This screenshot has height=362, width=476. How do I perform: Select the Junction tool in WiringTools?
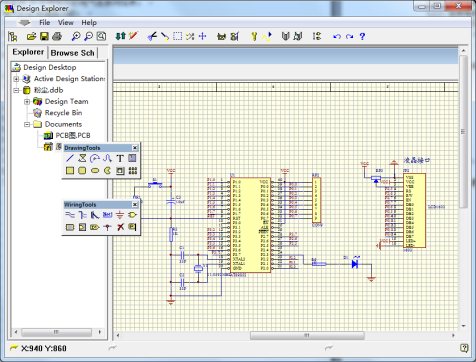[107, 227]
